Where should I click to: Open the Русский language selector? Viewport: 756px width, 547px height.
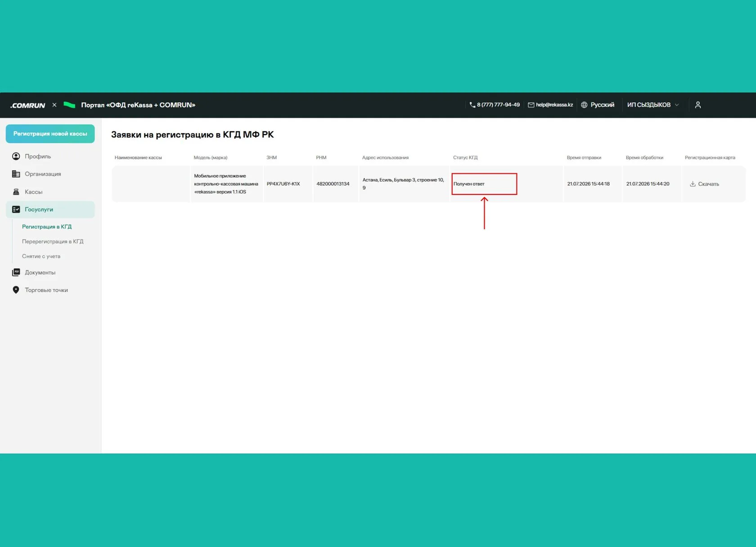click(598, 105)
